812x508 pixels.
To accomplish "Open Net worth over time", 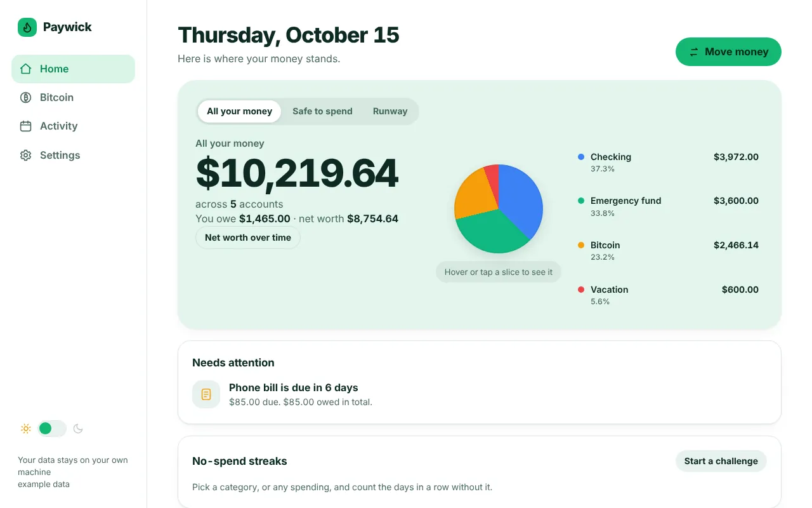I will coord(248,237).
